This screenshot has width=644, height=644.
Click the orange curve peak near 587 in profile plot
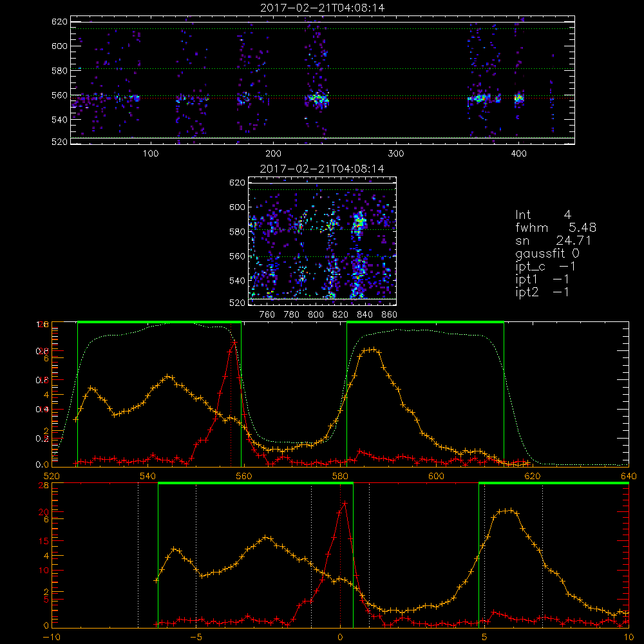[372, 350]
